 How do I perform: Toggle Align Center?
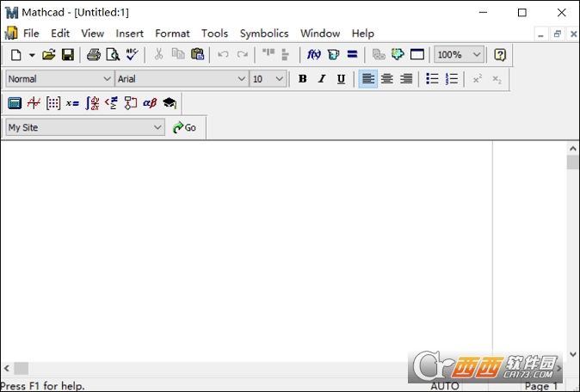click(x=387, y=79)
